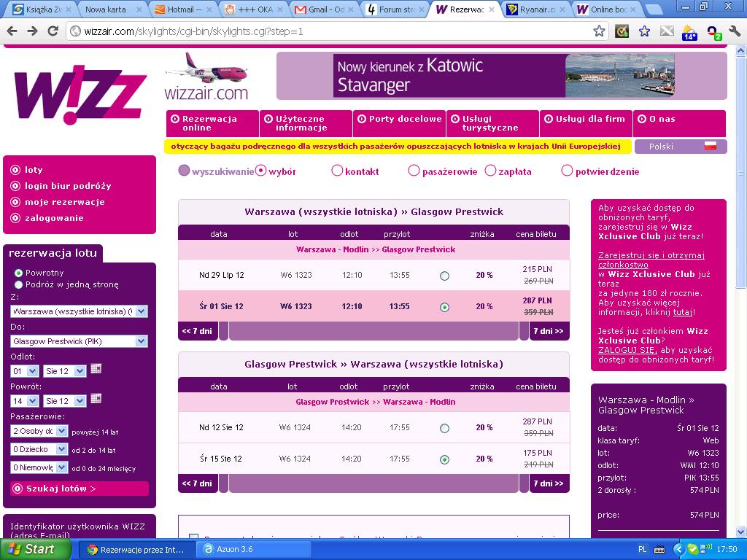The image size is (747, 560).
Task: Click the outbound date range slider bar
Action: pyautogui.click(x=373, y=331)
